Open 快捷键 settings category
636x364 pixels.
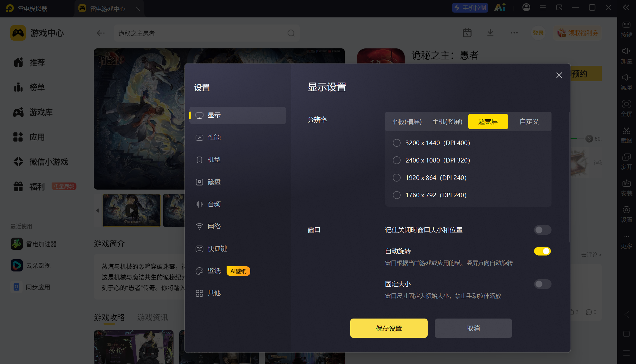(x=238, y=249)
